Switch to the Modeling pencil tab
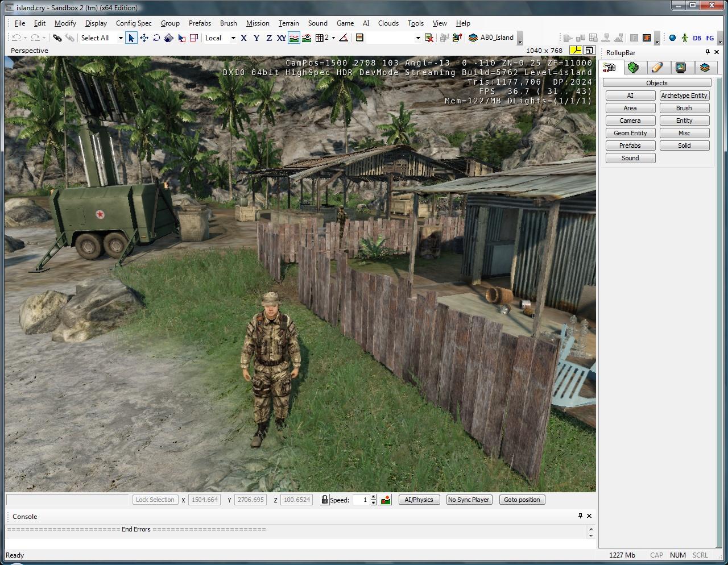 click(x=657, y=68)
